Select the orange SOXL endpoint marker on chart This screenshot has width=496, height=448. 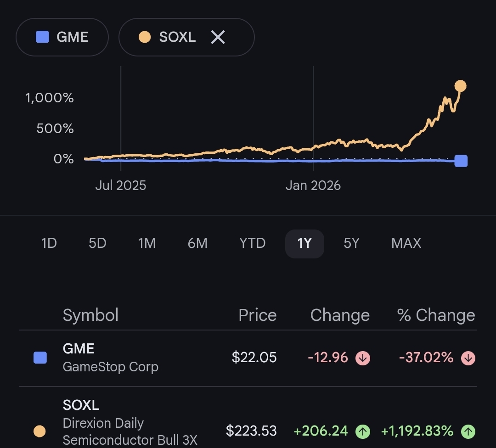click(460, 86)
